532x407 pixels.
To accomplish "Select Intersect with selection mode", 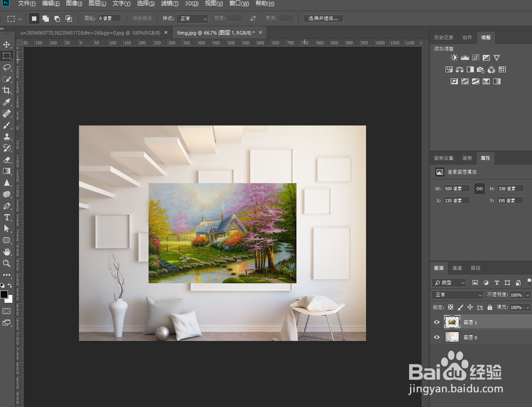I will click(x=68, y=19).
